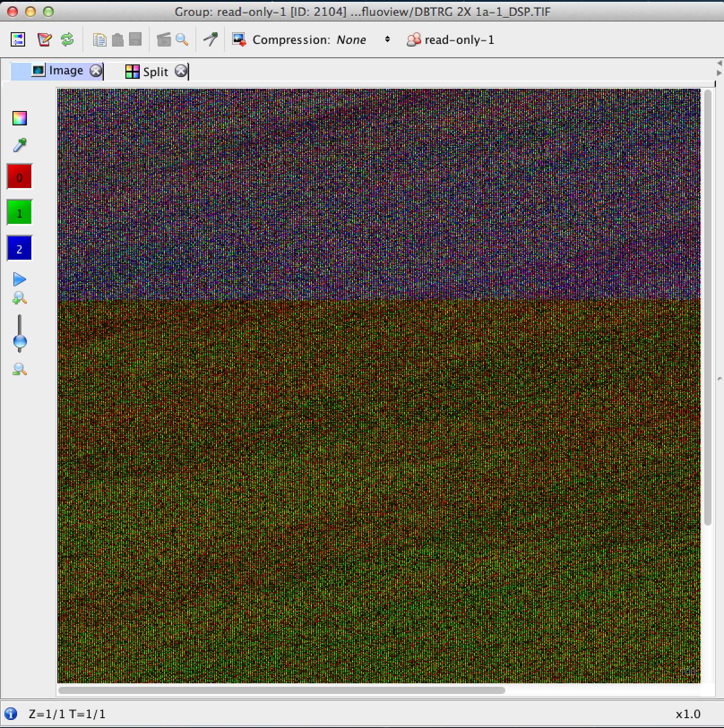
Task: Click the toolbar magnifier search icon
Action: click(x=182, y=40)
